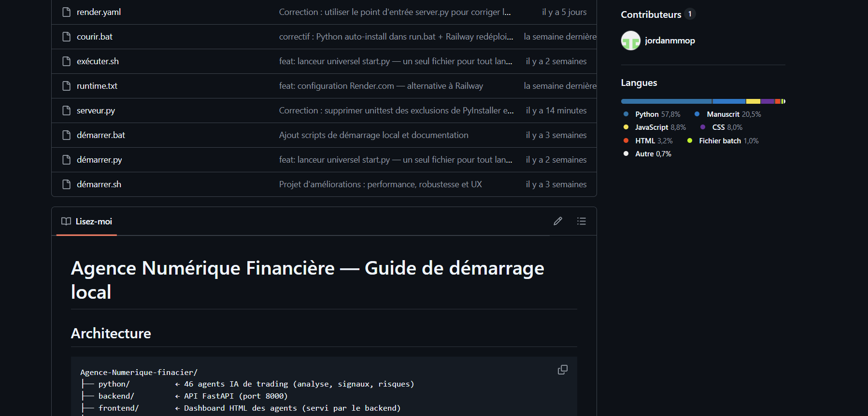Open the commit 'Ajout scripts de démarrage local'
Viewport: 868px width, 416px height.
pos(374,135)
